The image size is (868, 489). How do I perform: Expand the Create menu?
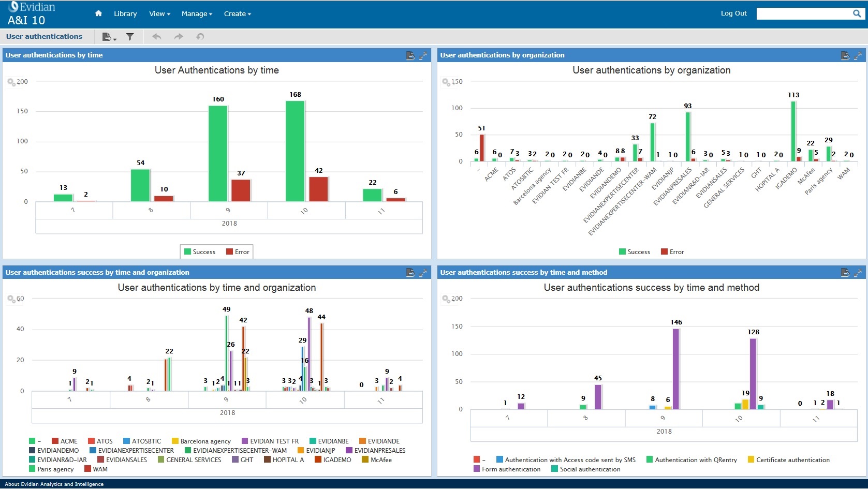click(x=237, y=14)
